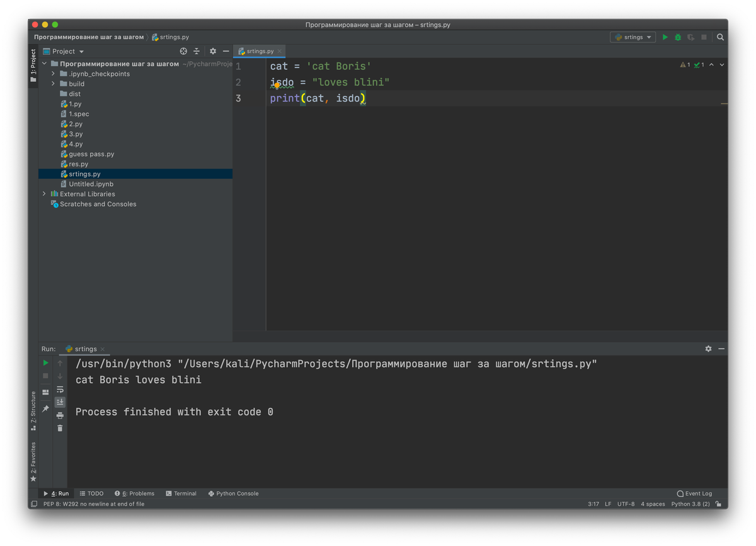Collapse the root project folder

click(x=45, y=64)
